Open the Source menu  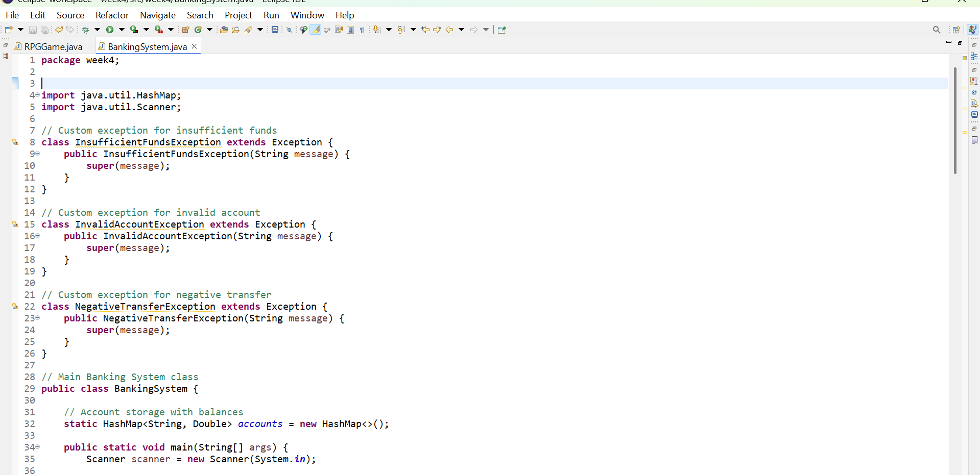click(x=70, y=15)
